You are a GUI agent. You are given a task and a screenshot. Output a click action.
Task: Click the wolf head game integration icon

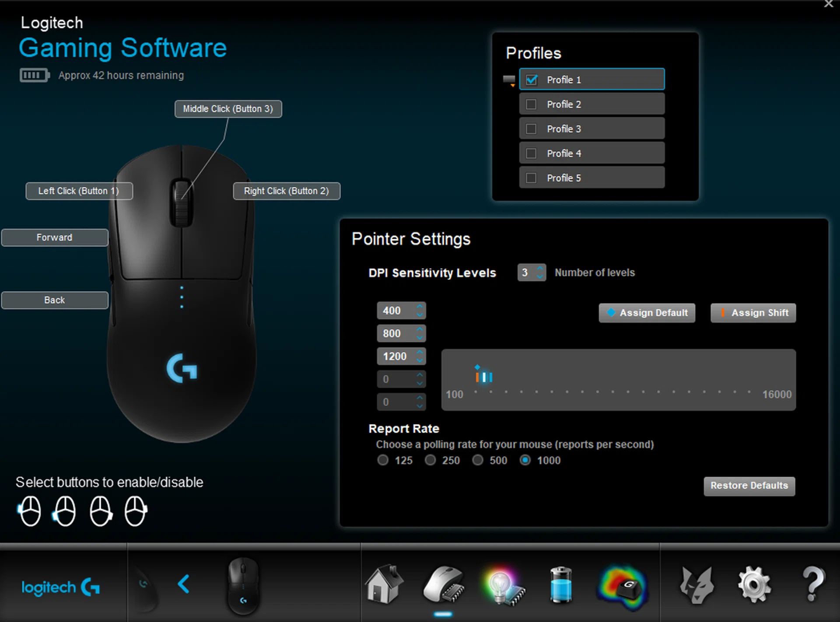(696, 585)
